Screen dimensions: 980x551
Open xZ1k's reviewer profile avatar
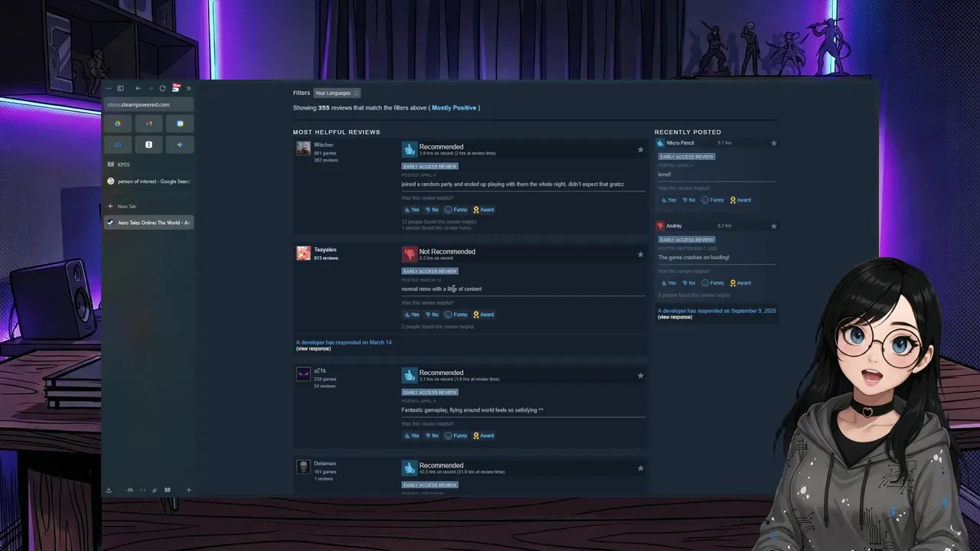pos(303,374)
